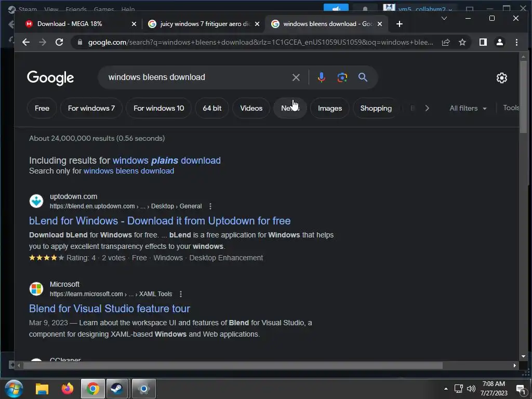Apply For windows 7 filter
This screenshot has width=532, height=399.
(91, 108)
